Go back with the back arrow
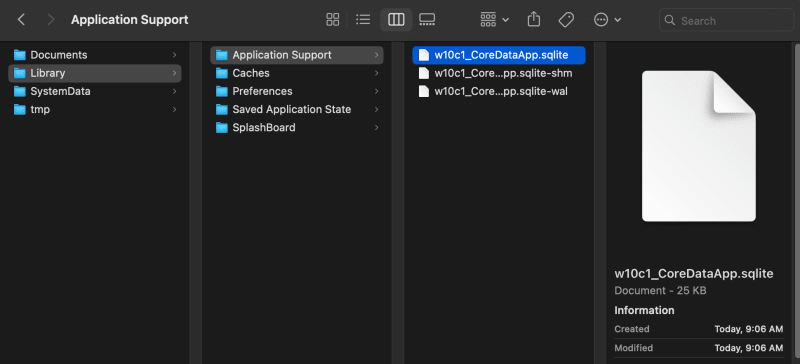This screenshot has height=364, width=800. 21,20
